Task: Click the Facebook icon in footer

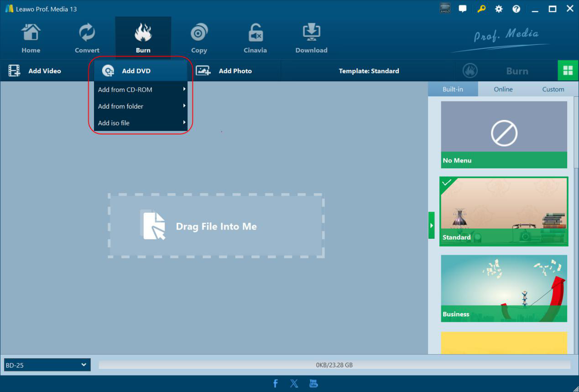Action: 275,383
